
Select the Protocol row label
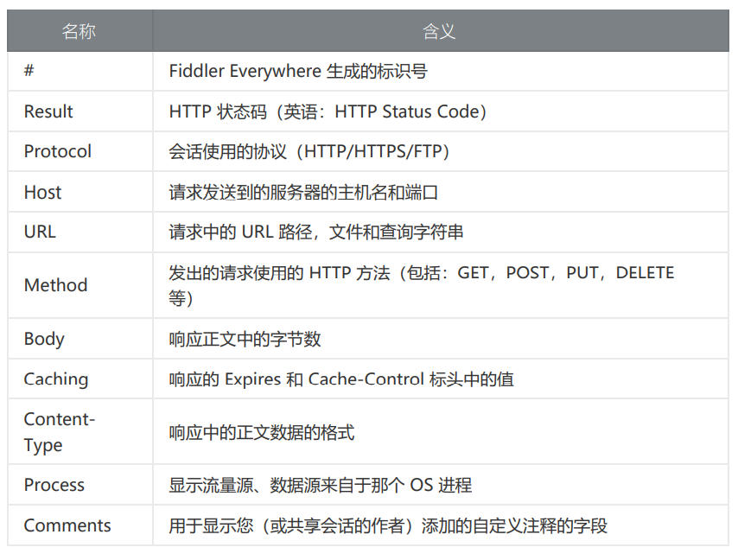pyautogui.click(x=57, y=151)
